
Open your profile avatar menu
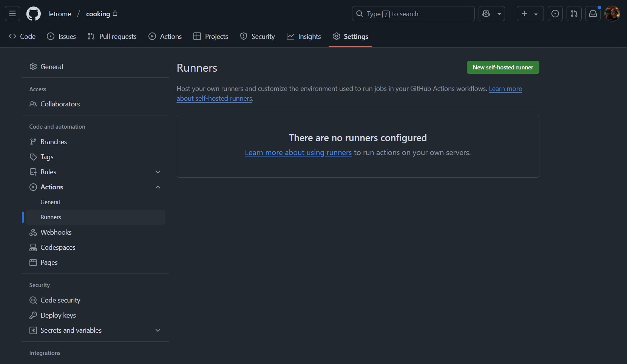pyautogui.click(x=612, y=14)
